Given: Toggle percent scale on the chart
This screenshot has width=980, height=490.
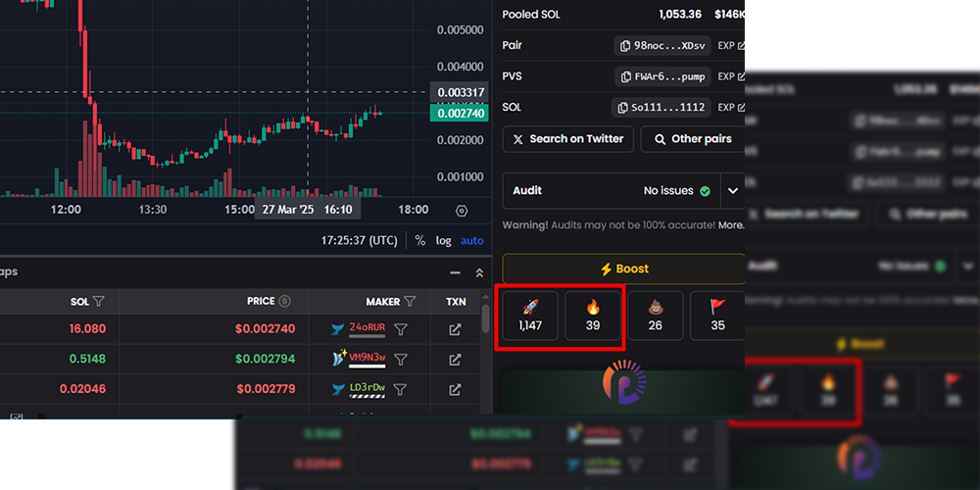Looking at the screenshot, I should pos(420,241).
